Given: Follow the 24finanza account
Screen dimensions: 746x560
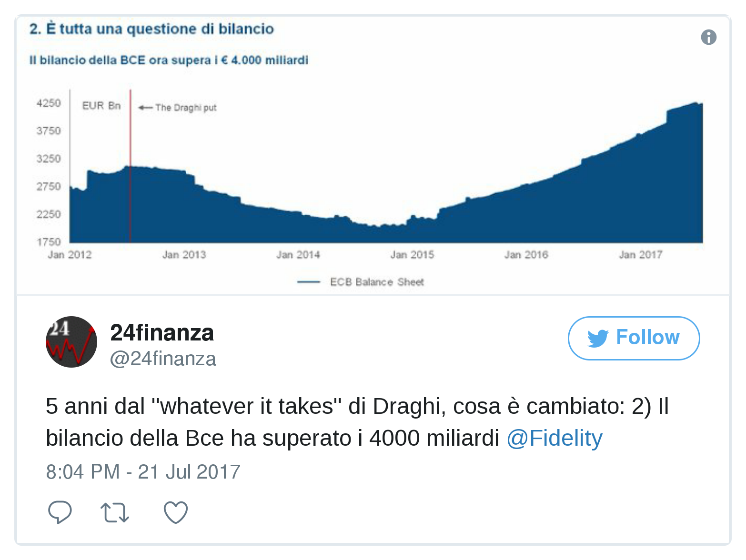Looking at the screenshot, I should coord(634,338).
